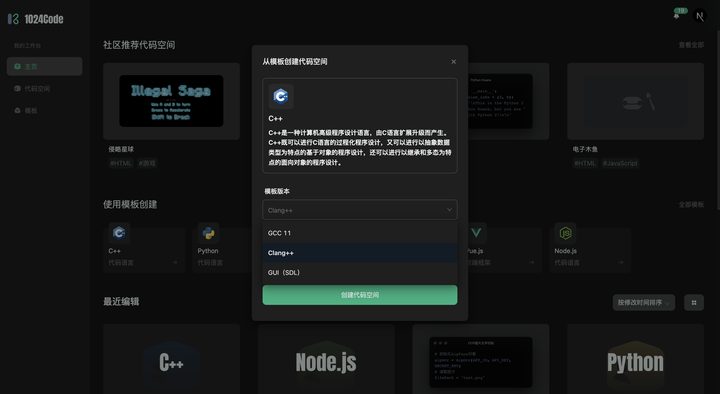This screenshot has width=720, height=394.
Task: Open the notification bell icon
Action: pyautogui.click(x=676, y=16)
